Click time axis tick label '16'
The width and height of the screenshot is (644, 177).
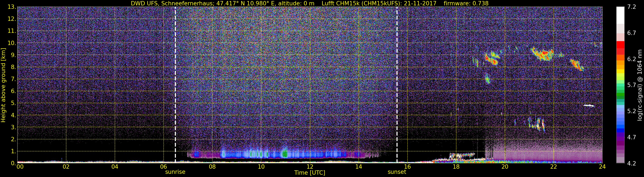coord(407,167)
